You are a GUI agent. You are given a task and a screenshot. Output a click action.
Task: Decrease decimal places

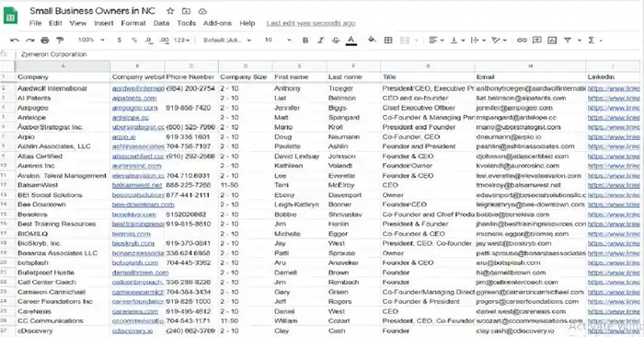(x=149, y=41)
